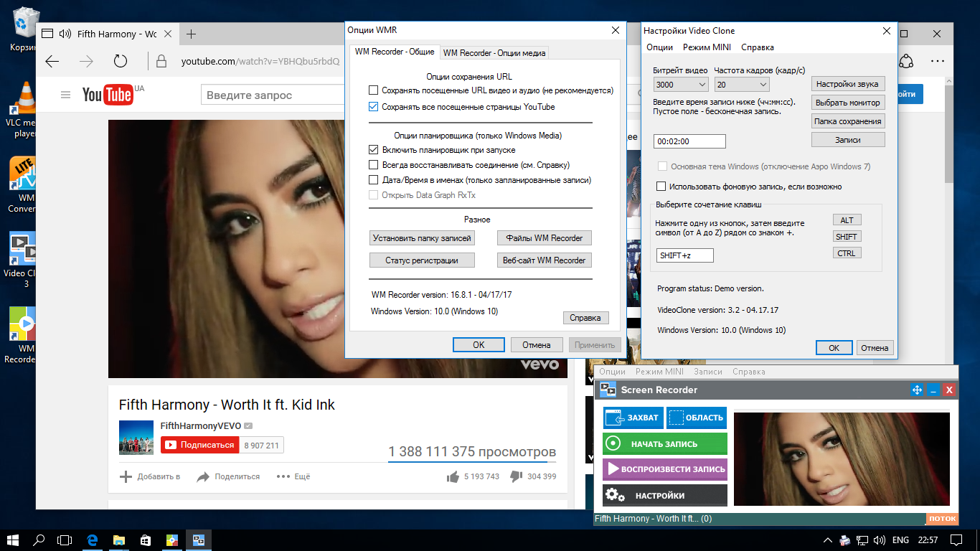980x551 pixels.
Task: Click the like thumbs-up icon
Action: click(x=453, y=476)
